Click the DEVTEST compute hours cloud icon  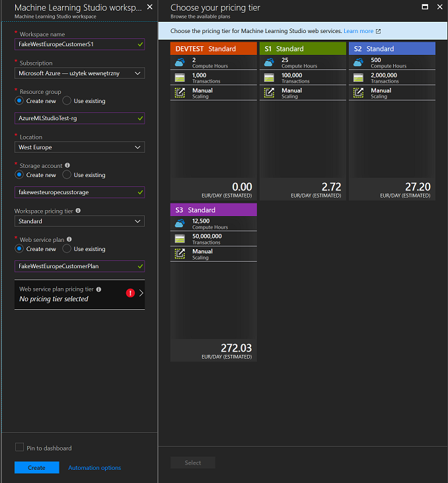pyautogui.click(x=180, y=62)
